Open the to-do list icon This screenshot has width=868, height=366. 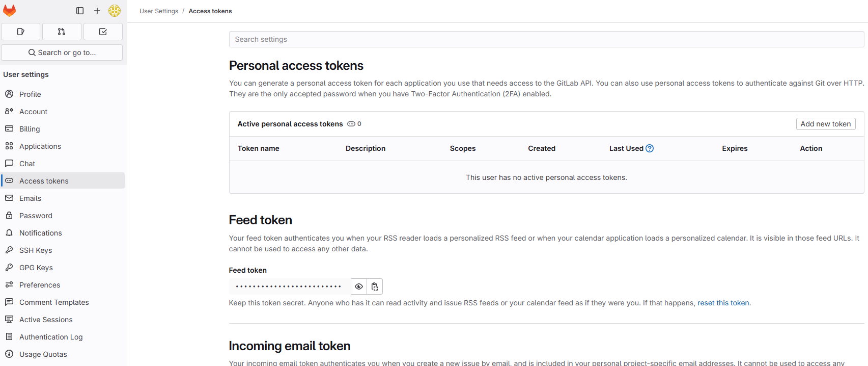pos(103,32)
